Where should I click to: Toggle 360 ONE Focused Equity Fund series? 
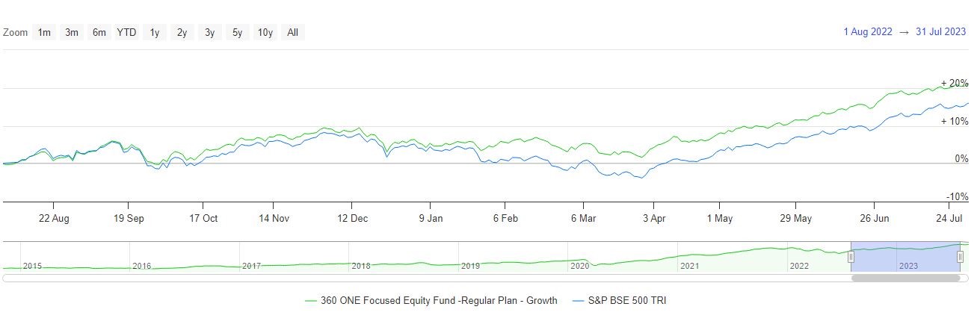tap(431, 301)
